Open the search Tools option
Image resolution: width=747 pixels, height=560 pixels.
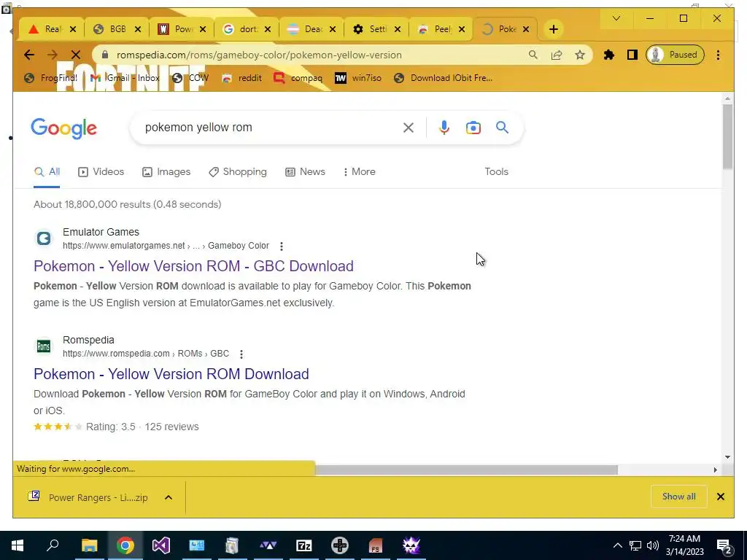point(496,172)
